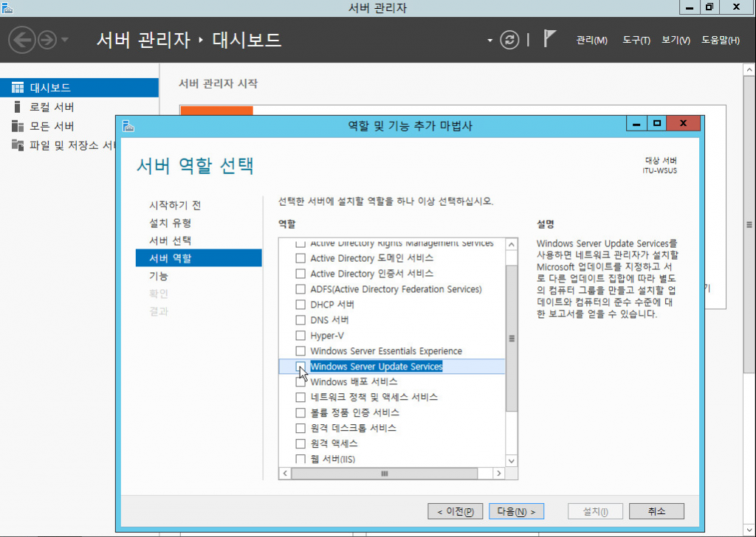Image resolution: width=756 pixels, height=537 pixels.
Task: Click the 다음(N) > button
Action: click(516, 511)
